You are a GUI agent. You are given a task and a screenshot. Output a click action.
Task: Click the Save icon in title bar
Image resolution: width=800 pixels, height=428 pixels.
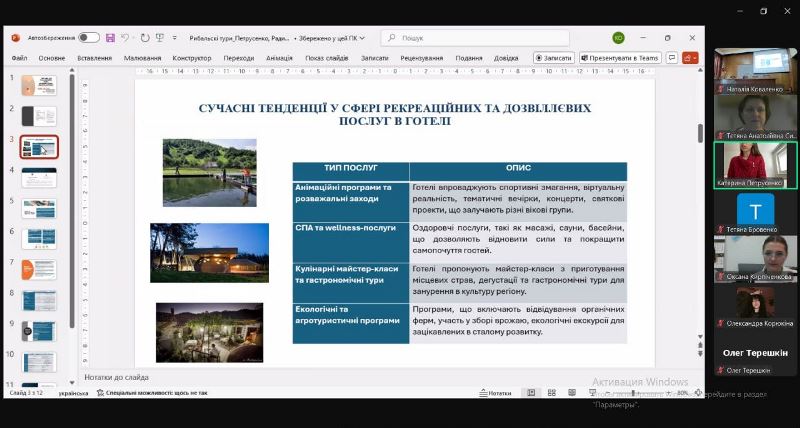tap(110, 38)
